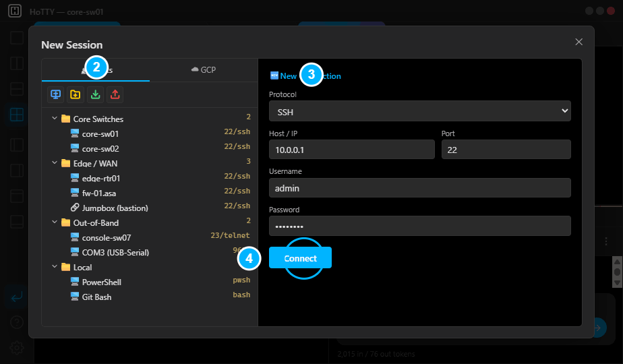Select PowerShell local session
This screenshot has height=364, width=623.
point(150,282)
